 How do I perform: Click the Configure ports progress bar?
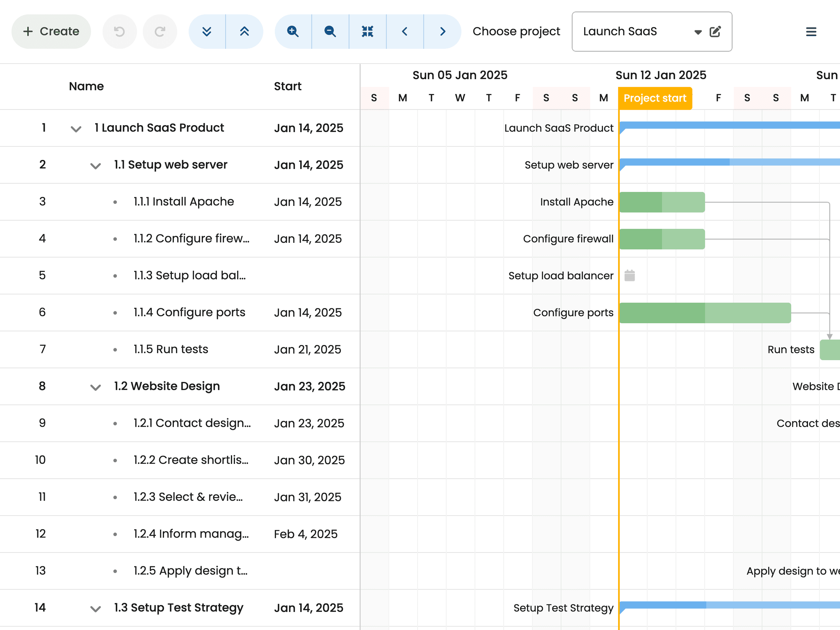705,313
